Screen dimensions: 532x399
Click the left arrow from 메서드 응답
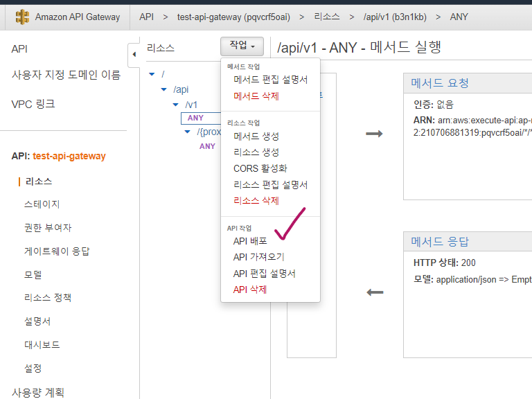[375, 292]
